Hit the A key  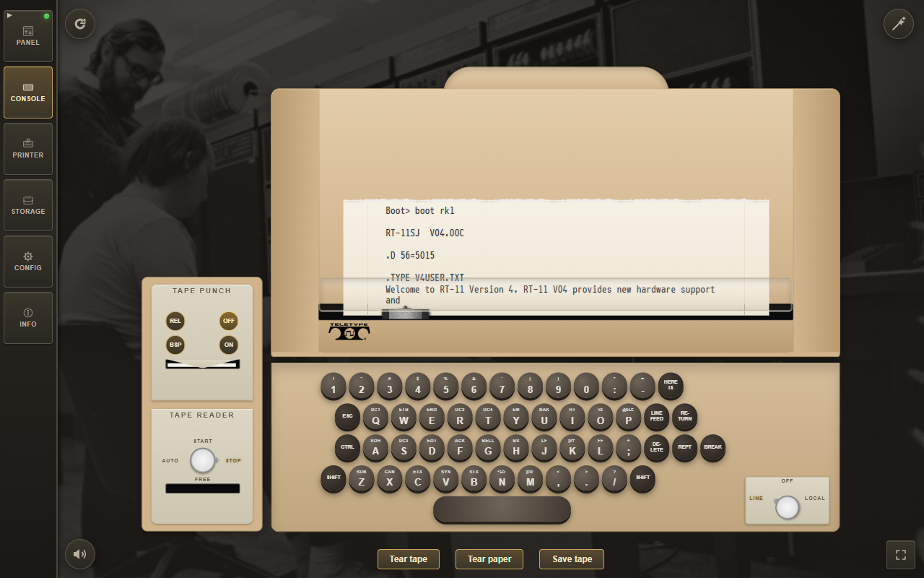375,447
